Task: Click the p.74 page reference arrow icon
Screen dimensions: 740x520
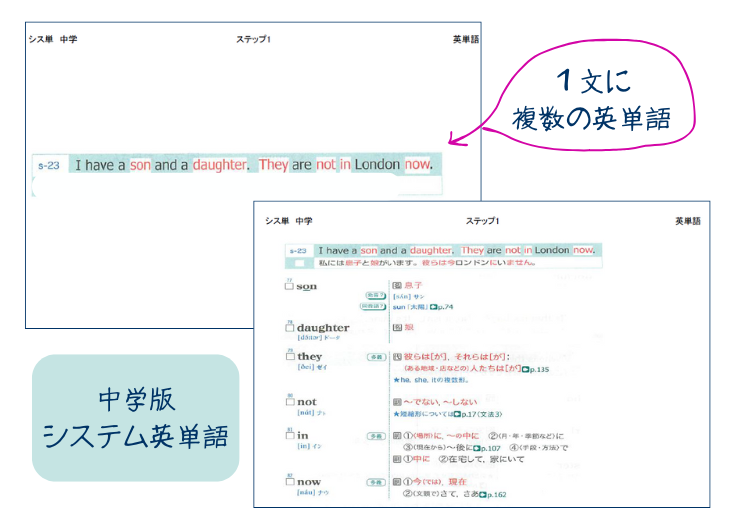Action: (433, 307)
